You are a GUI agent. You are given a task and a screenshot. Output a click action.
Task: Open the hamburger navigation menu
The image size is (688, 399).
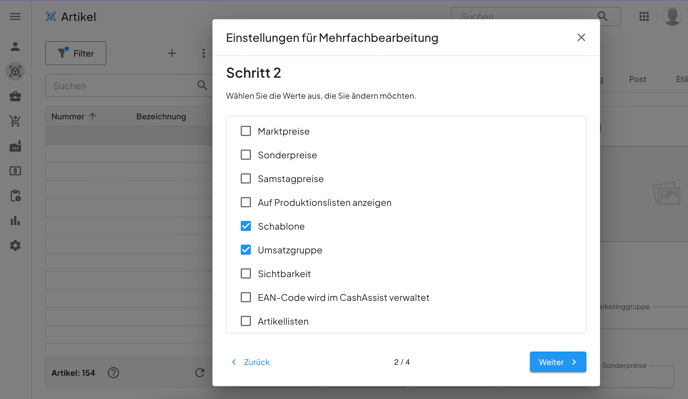pyautogui.click(x=15, y=17)
